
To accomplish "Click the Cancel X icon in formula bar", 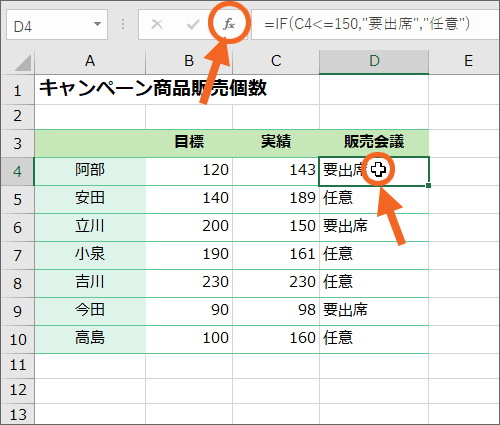I will (157, 24).
